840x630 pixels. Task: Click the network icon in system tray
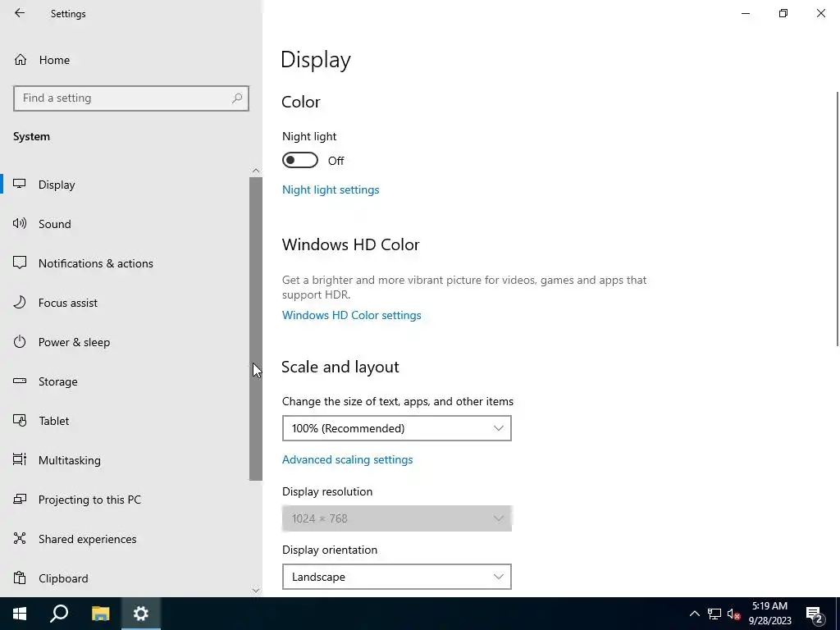click(714, 614)
